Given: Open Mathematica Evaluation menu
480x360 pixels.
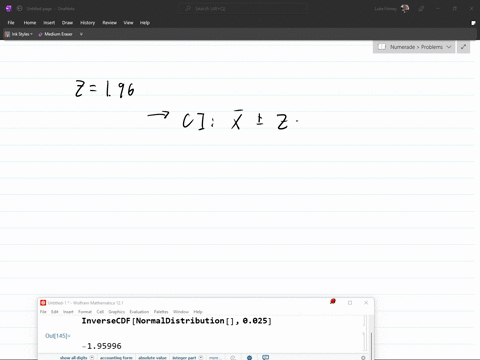Looking at the screenshot, I should pyautogui.click(x=139, y=312).
